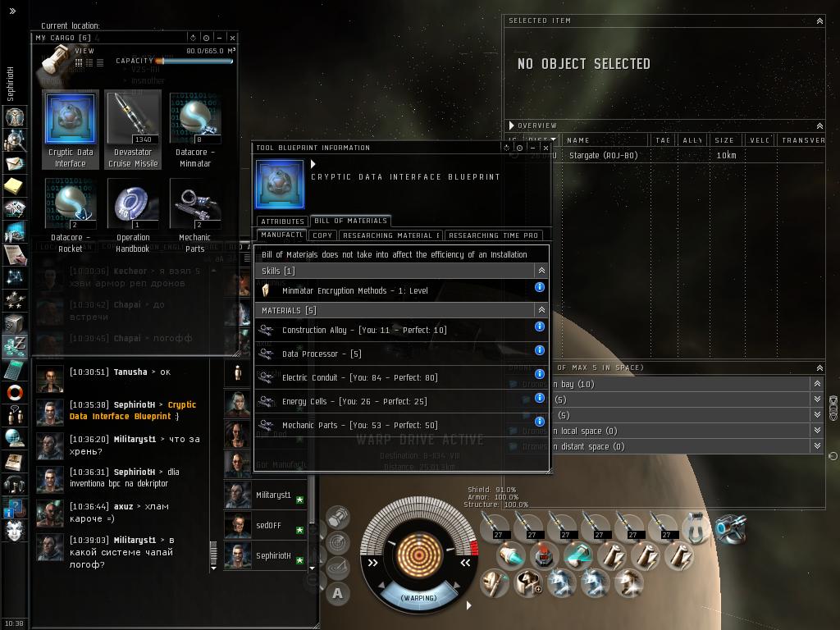Collapse the Drones in bay (10) group
The width and height of the screenshot is (840, 630).
tap(817, 384)
